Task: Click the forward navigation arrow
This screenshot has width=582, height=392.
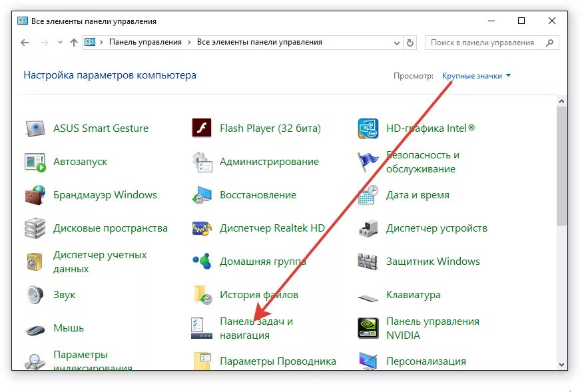Action: pyautogui.click(x=44, y=43)
